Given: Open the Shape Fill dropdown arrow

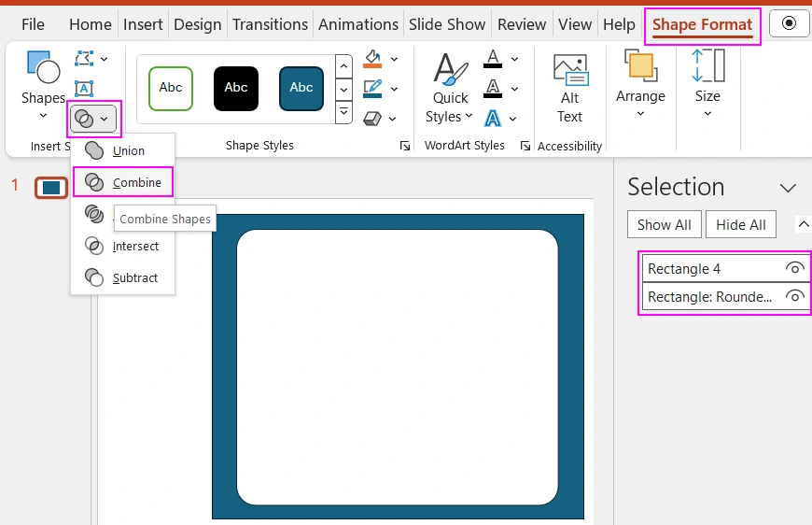Looking at the screenshot, I should pyautogui.click(x=394, y=59).
